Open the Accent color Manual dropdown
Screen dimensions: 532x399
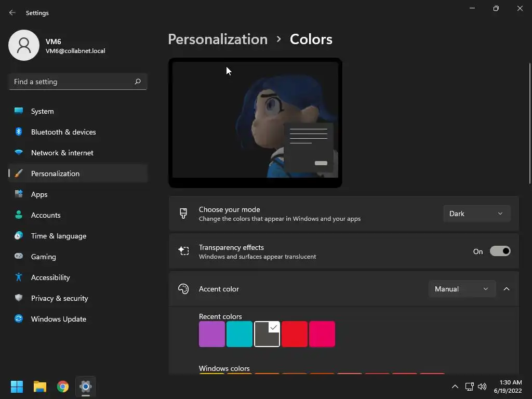pyautogui.click(x=462, y=289)
